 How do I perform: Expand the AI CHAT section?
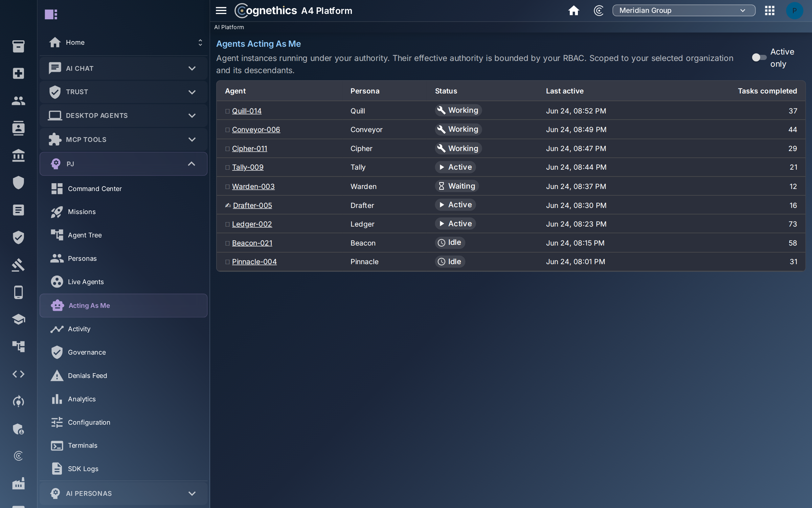(123, 68)
